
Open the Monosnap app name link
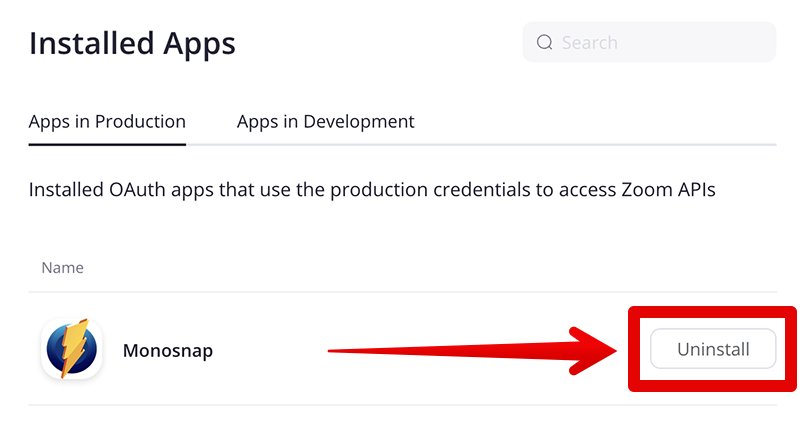coord(168,351)
